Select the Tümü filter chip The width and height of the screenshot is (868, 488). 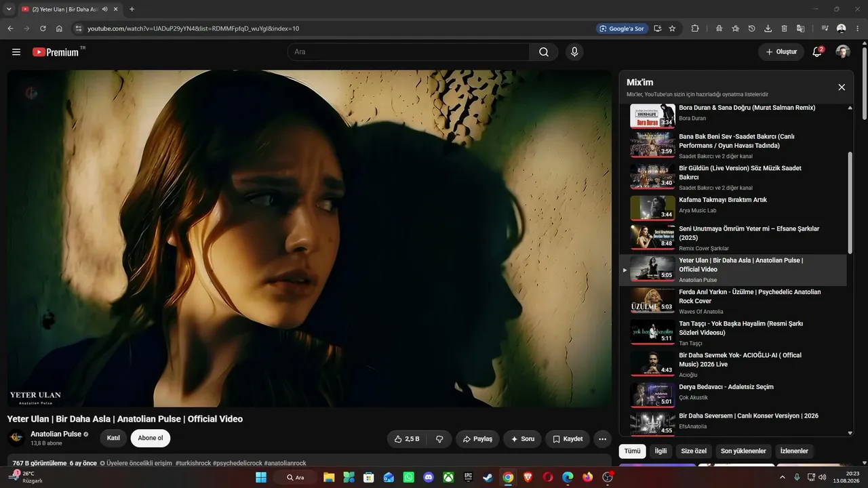click(x=632, y=451)
